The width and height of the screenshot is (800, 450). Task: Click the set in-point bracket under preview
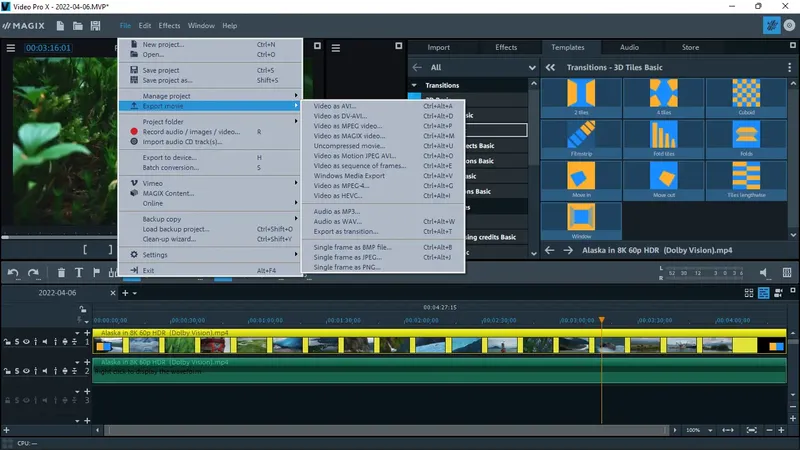coord(85,249)
